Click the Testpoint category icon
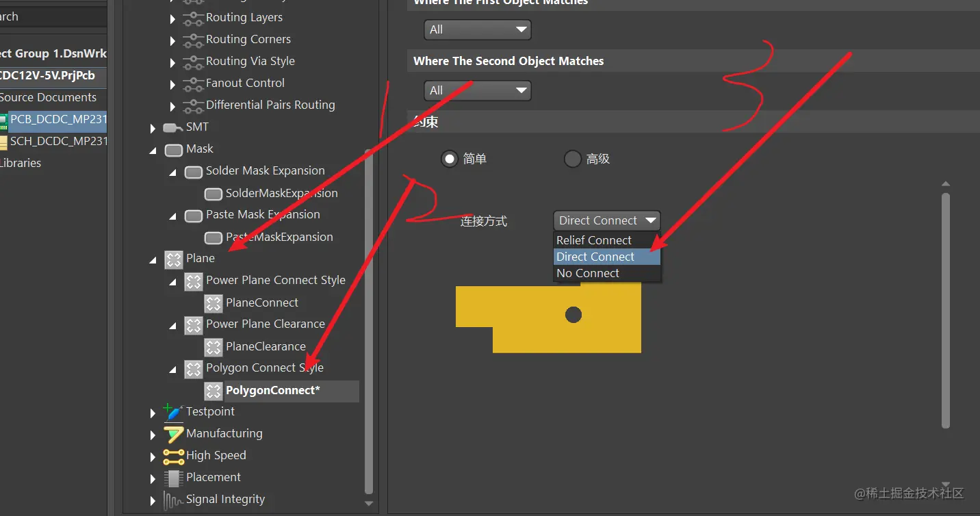 173,412
